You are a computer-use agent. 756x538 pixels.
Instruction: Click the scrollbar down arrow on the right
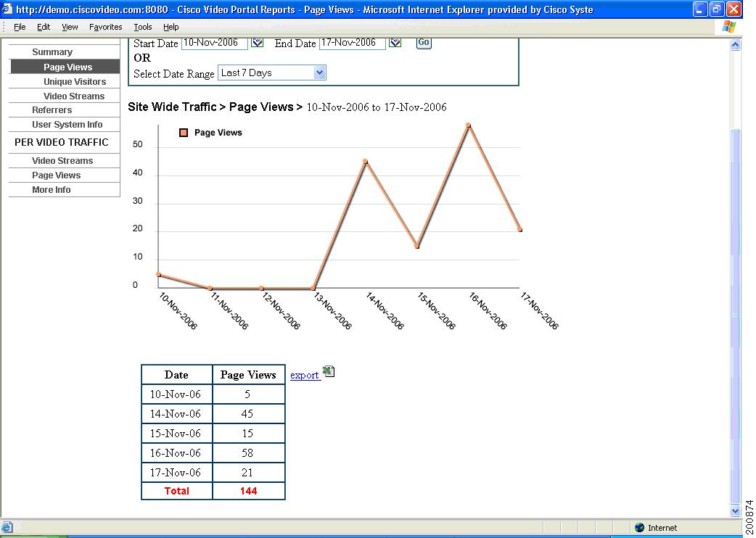[x=736, y=510]
